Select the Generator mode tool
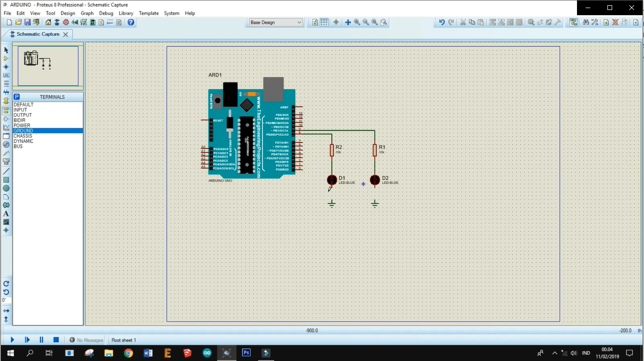 [x=6, y=143]
